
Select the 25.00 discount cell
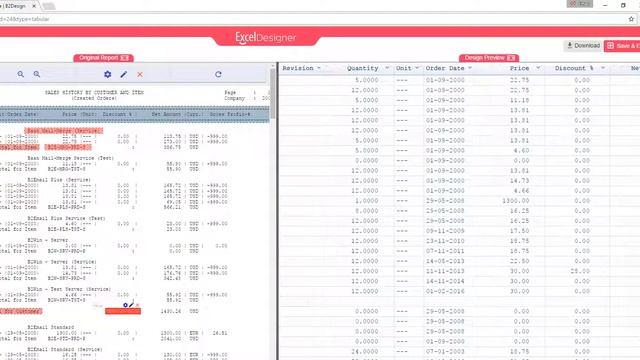pyautogui.click(x=580, y=271)
